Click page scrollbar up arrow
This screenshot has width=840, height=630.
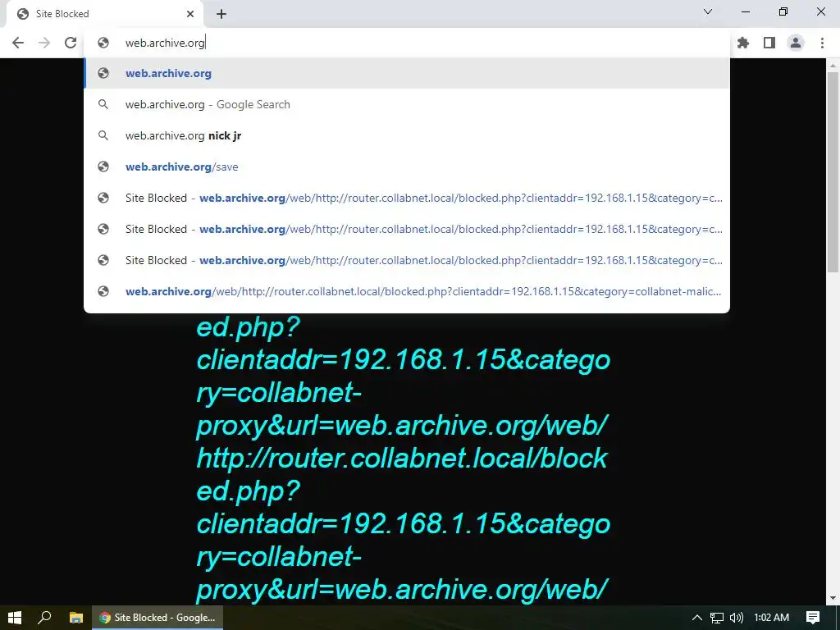coord(833,66)
